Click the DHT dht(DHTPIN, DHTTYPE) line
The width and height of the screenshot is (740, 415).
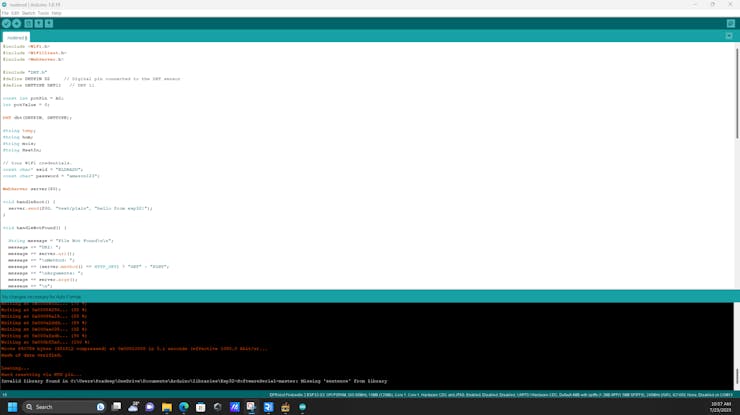[37, 118]
